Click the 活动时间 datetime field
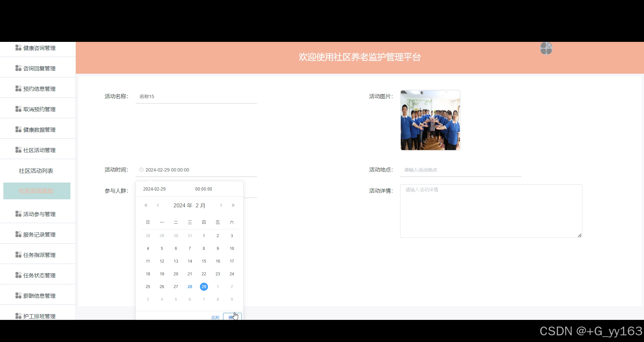 tap(196, 170)
